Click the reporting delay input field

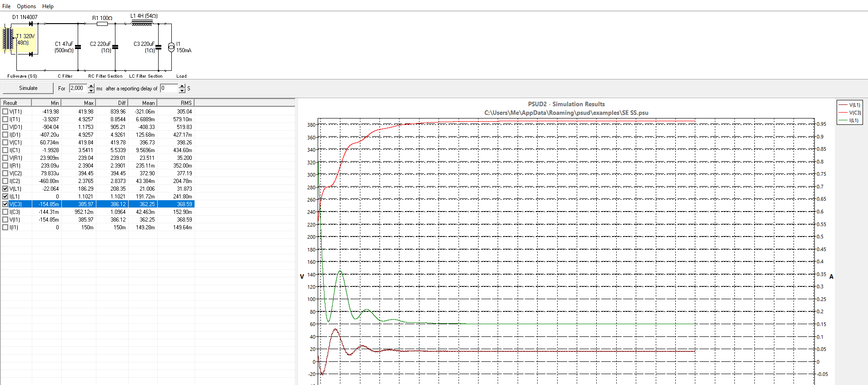pos(169,88)
